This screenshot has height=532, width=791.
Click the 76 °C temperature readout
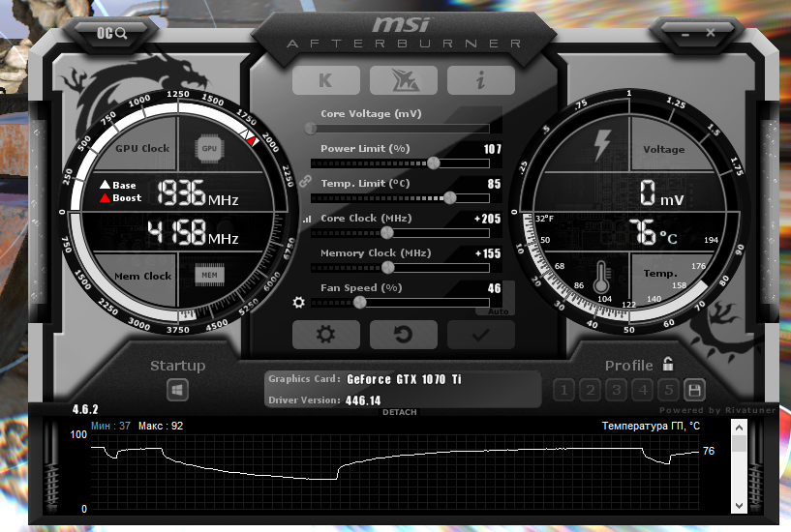[x=653, y=232]
